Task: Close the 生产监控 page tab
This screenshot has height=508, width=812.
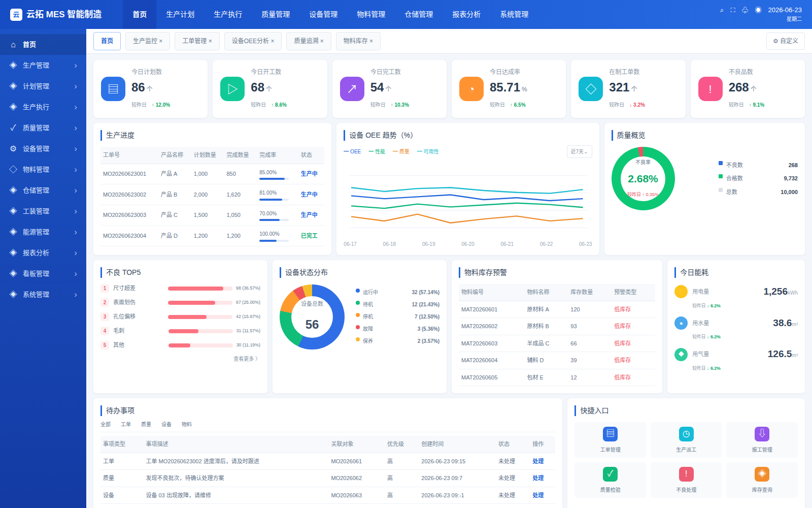Action: point(161,41)
